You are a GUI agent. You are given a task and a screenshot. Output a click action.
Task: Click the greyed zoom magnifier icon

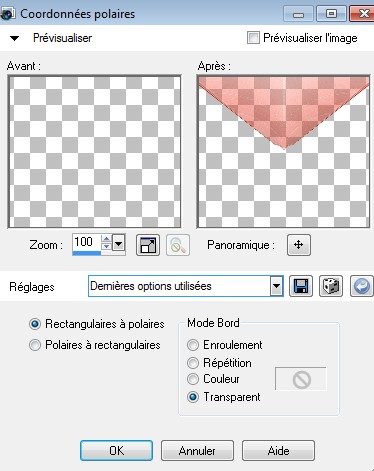point(178,245)
